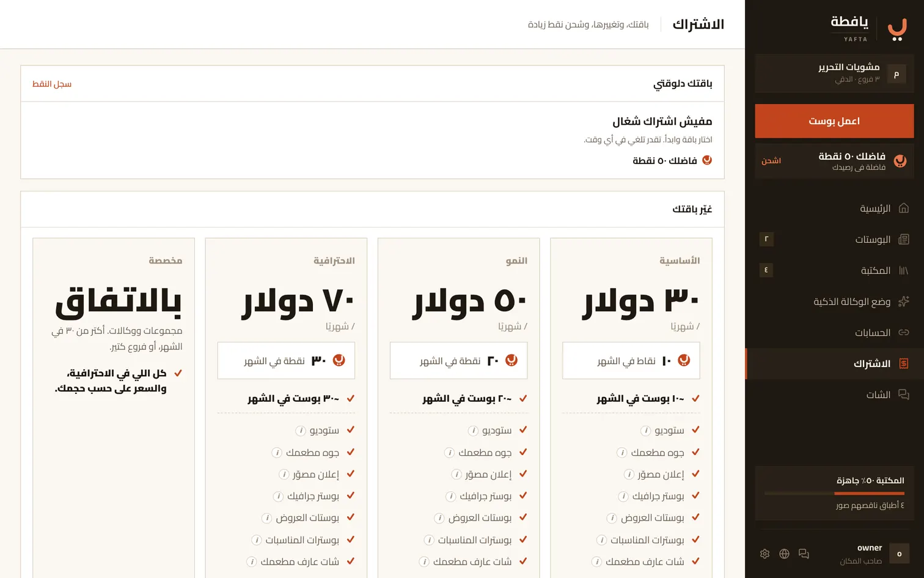The width and height of the screenshot is (924, 578).
Task: Click the ٢٠ نقطة في الشهر points box
Action: tap(459, 361)
